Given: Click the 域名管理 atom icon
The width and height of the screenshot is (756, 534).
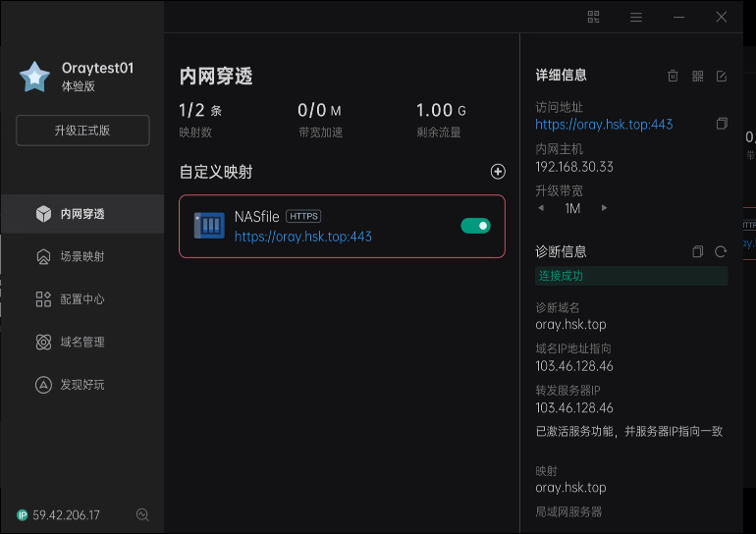Looking at the screenshot, I should click(43, 342).
